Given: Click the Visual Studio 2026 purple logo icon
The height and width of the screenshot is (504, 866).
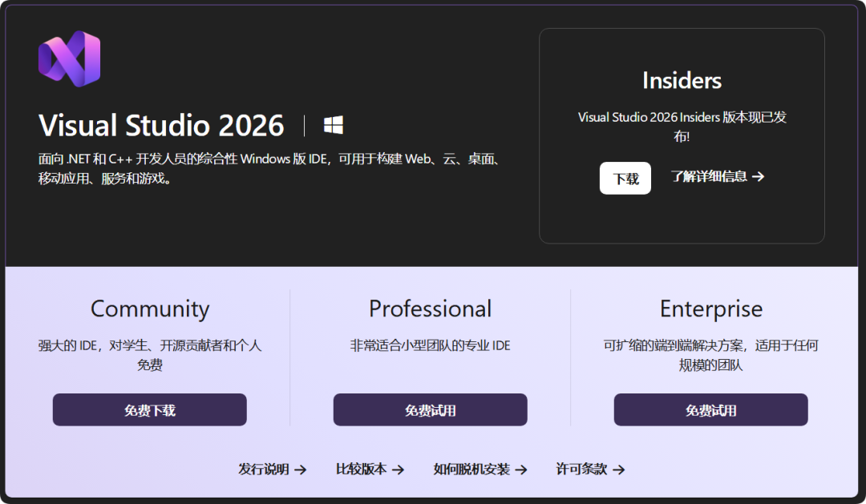Looking at the screenshot, I should [68, 58].
